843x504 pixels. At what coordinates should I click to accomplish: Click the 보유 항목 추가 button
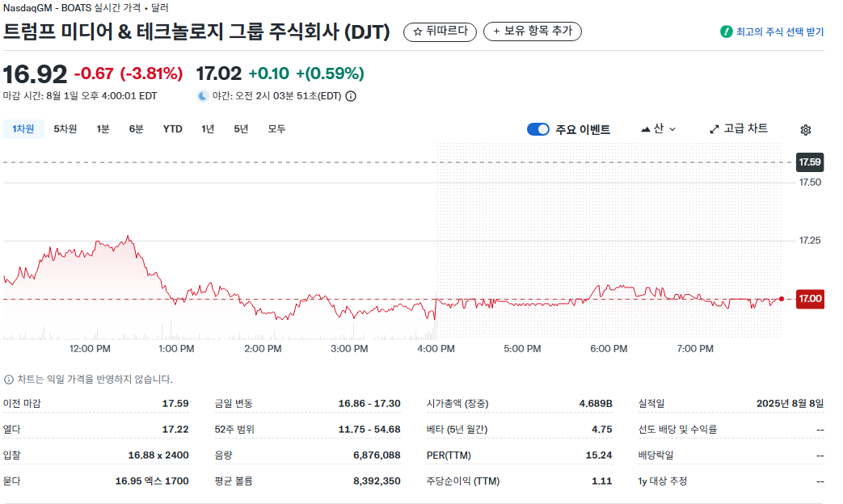(533, 31)
